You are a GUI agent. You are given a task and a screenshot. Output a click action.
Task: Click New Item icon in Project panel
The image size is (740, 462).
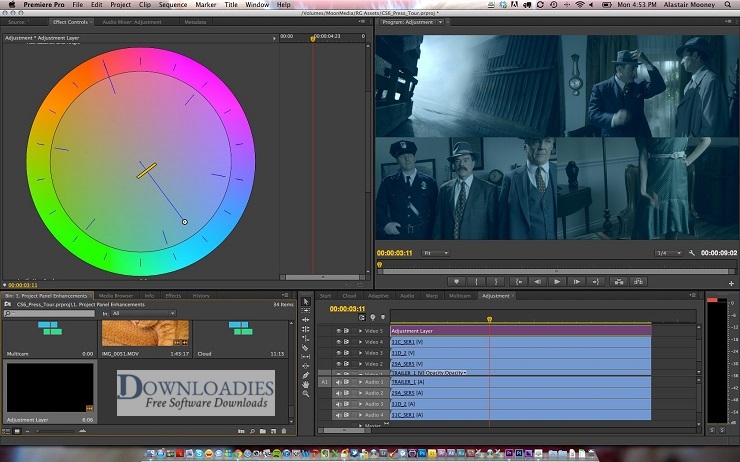(x=273, y=431)
